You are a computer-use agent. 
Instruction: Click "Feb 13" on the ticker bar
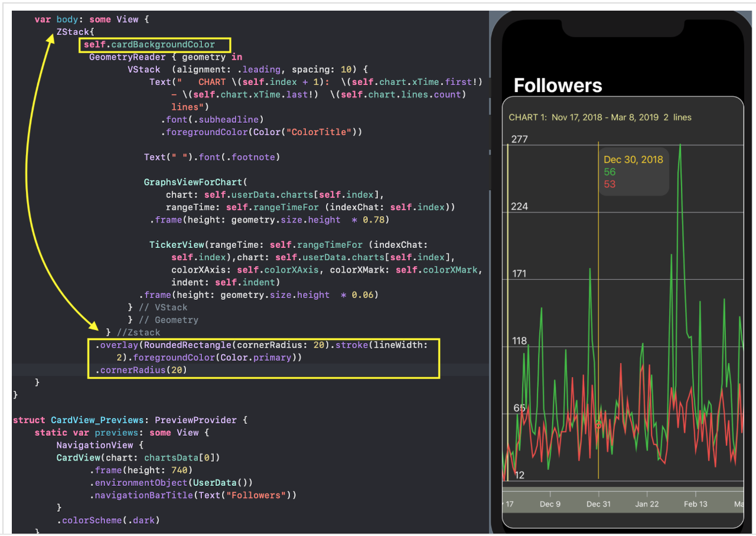tap(695, 504)
